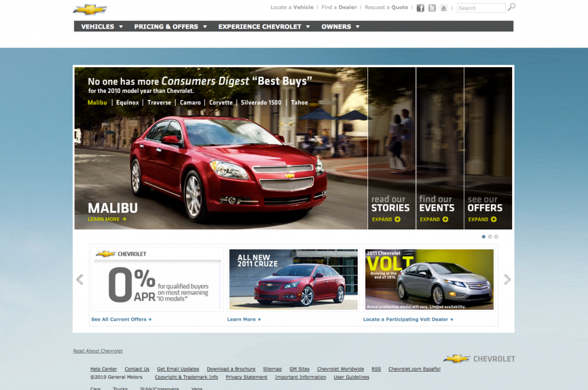Select the first slide pagination dot

pyautogui.click(x=483, y=237)
